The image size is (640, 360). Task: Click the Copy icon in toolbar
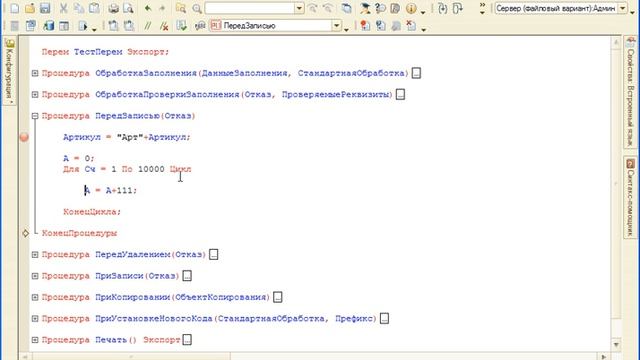[x=79, y=8]
